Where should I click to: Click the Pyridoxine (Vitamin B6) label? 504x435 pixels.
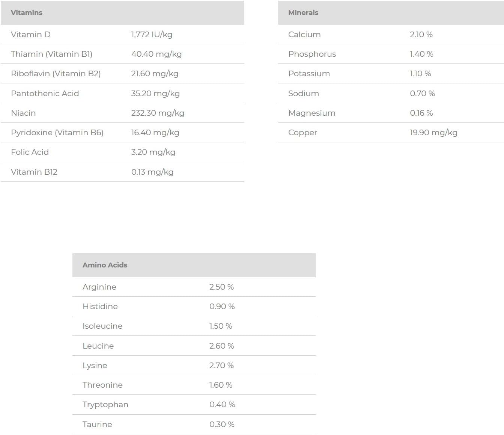(x=57, y=133)
